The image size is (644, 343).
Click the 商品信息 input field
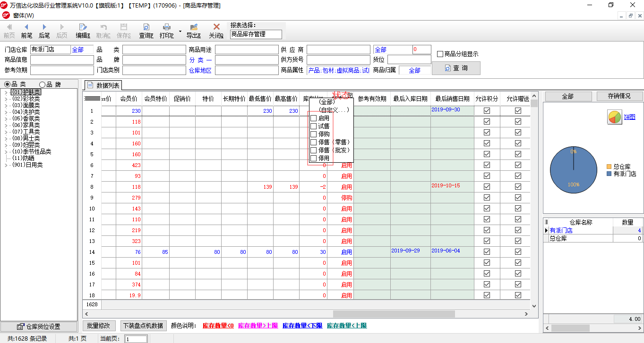[62, 60]
